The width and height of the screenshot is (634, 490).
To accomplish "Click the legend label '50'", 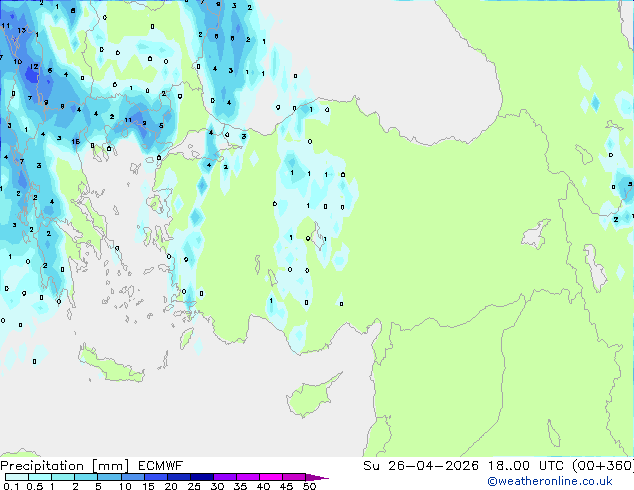I will pyautogui.click(x=309, y=486).
